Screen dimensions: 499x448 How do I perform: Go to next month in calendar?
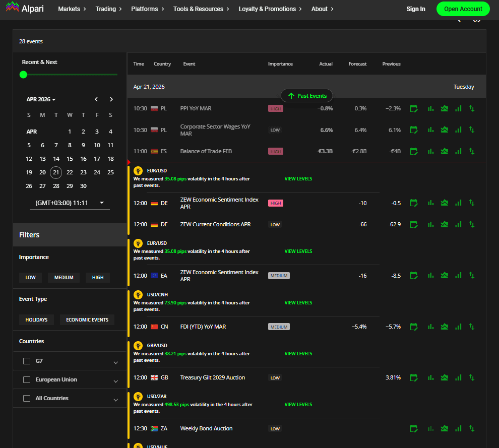111,99
